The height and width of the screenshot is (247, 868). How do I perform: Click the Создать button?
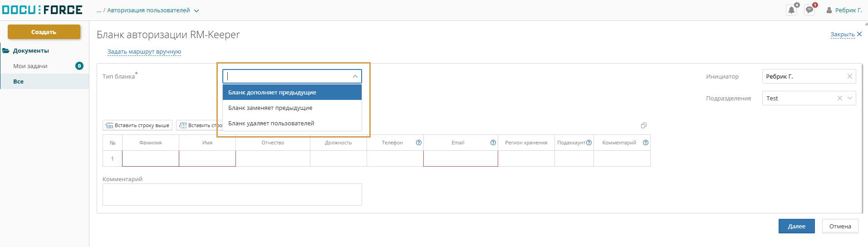[x=44, y=32]
